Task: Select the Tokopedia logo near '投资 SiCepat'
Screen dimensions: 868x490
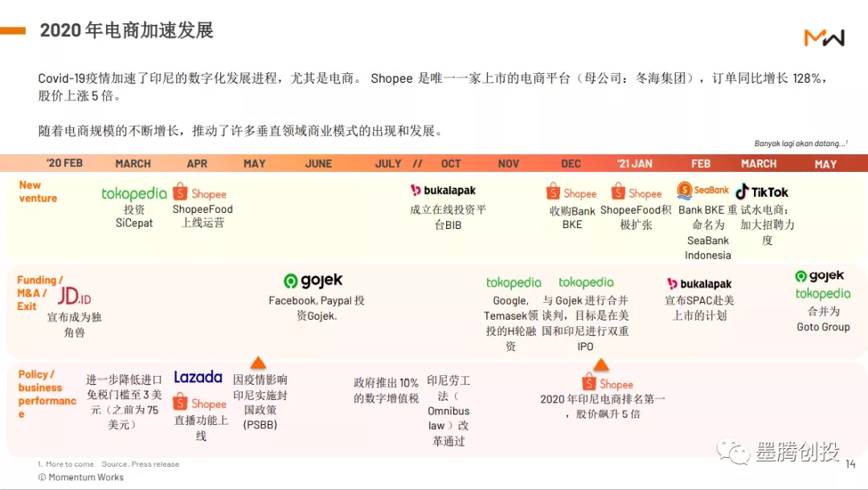Action: [133, 194]
